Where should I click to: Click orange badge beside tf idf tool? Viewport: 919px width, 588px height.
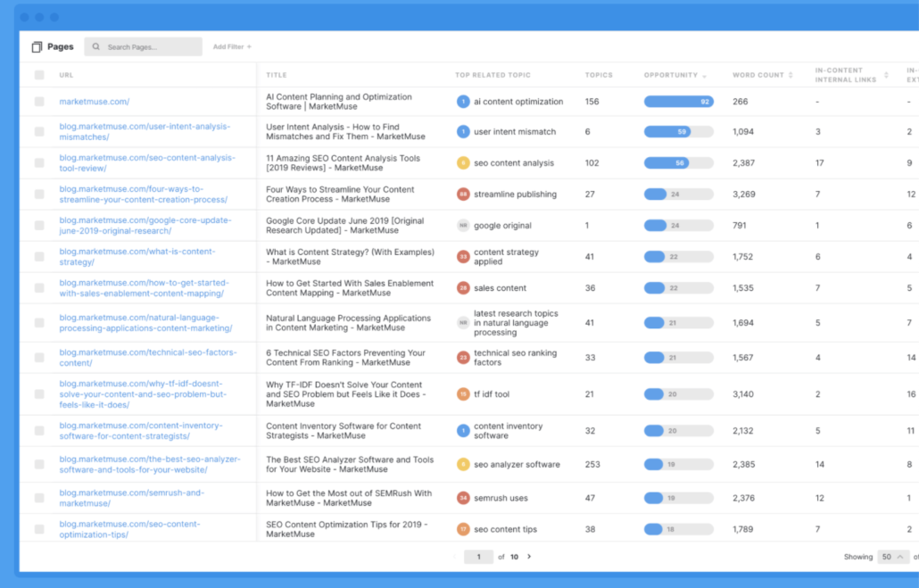point(463,394)
